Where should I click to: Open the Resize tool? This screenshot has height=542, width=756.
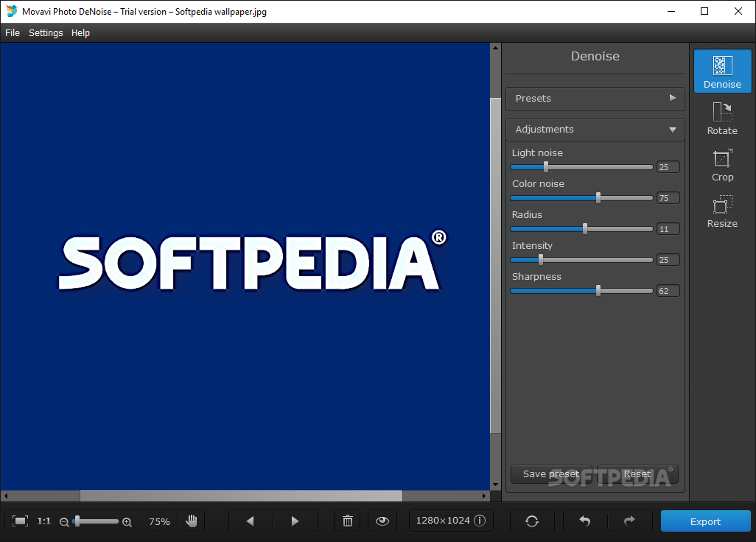click(722, 211)
